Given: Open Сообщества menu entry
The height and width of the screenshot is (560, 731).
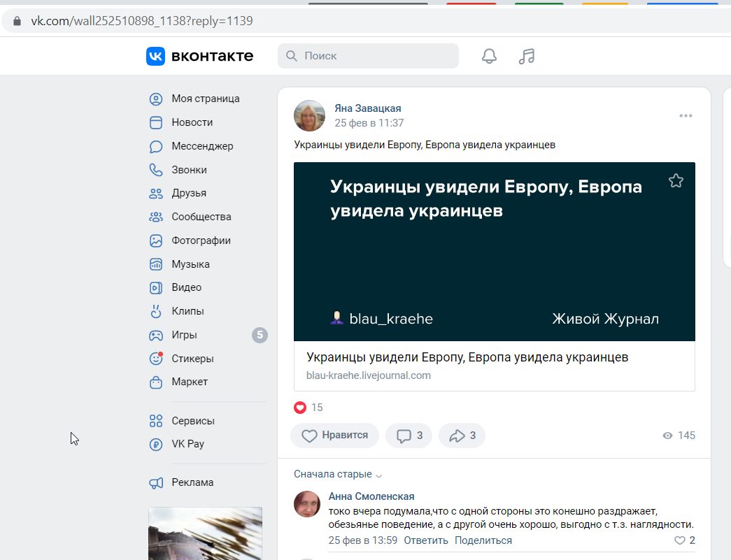Looking at the screenshot, I should click(201, 217).
